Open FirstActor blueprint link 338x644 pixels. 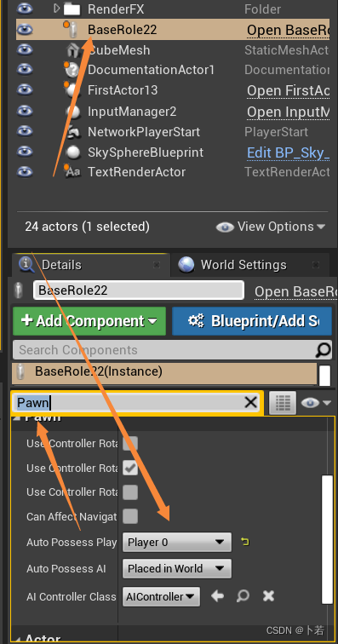pos(288,91)
